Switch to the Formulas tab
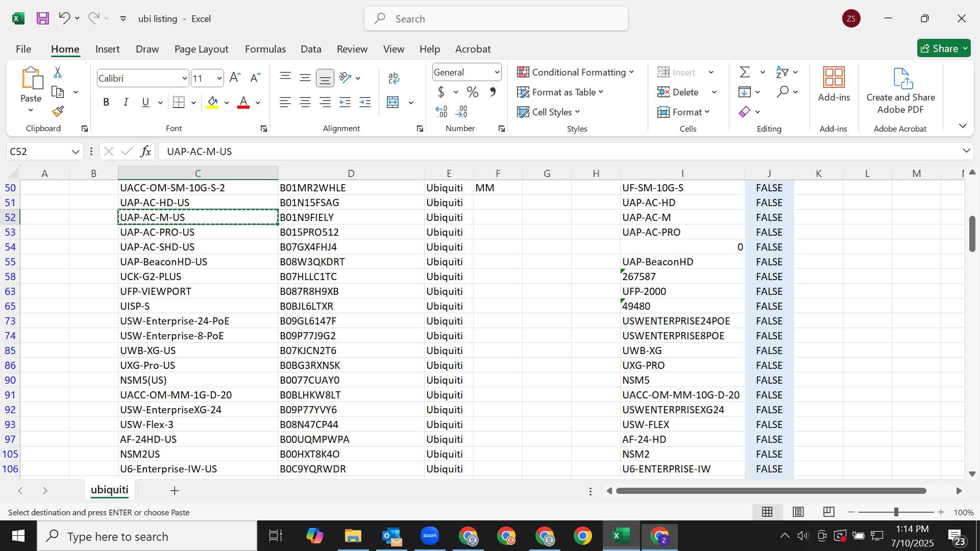The image size is (980, 551). (265, 49)
